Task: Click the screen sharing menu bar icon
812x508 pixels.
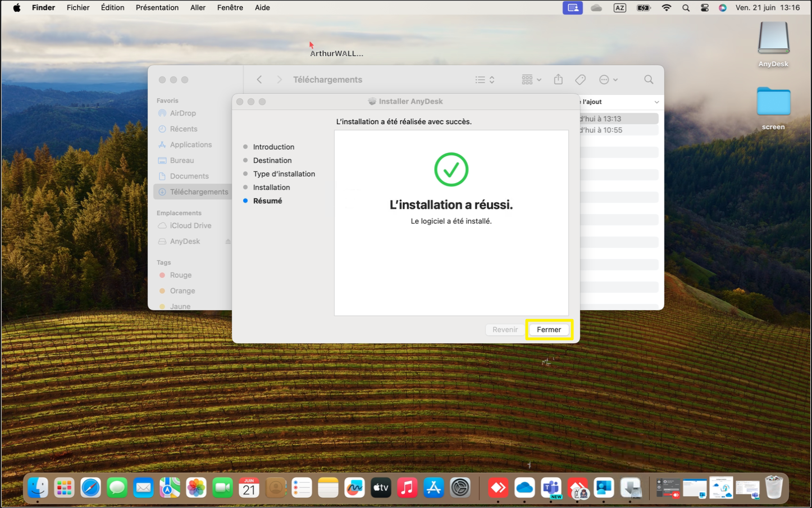Action: pos(573,8)
